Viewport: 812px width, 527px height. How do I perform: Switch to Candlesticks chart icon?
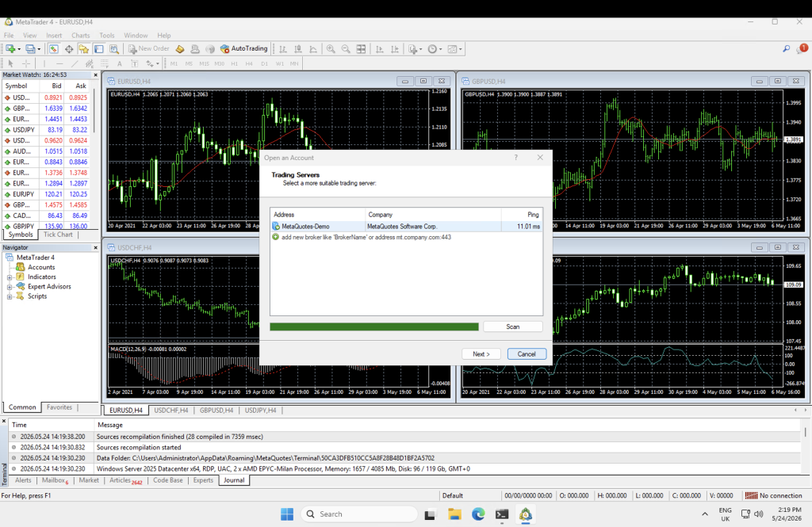[298, 48]
